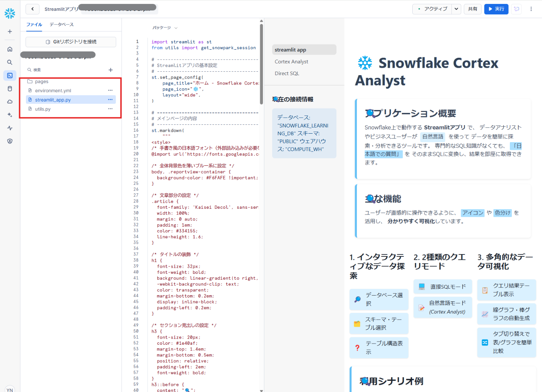Click the データベース選択 card
542x392 pixels.
click(379, 299)
